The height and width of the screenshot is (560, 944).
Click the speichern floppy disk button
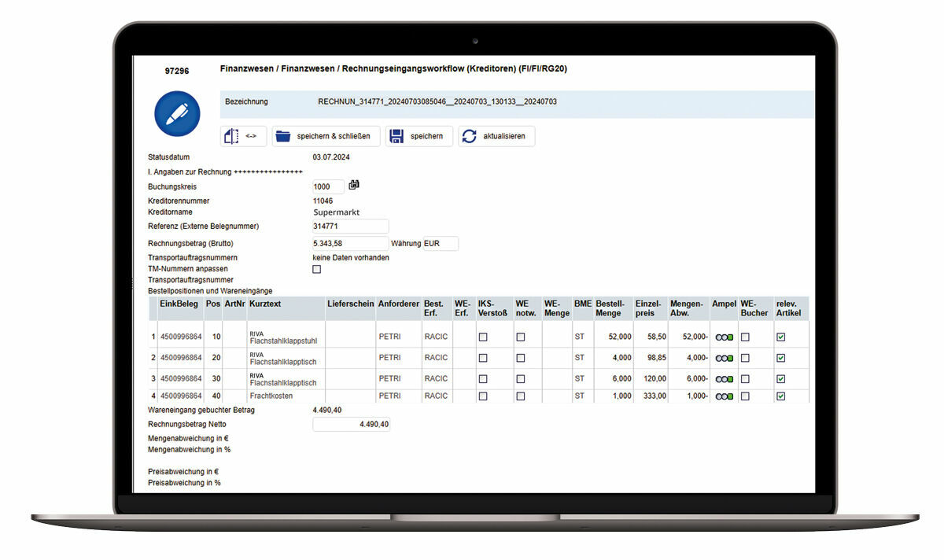point(419,136)
